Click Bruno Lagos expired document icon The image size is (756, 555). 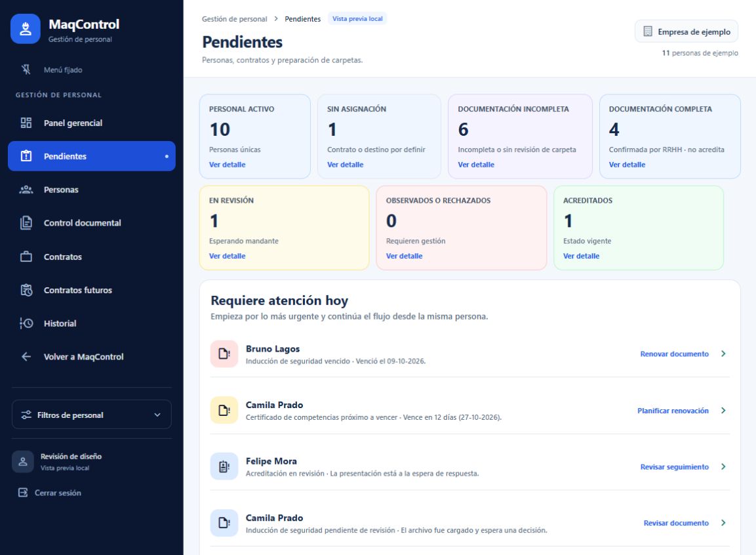224,354
